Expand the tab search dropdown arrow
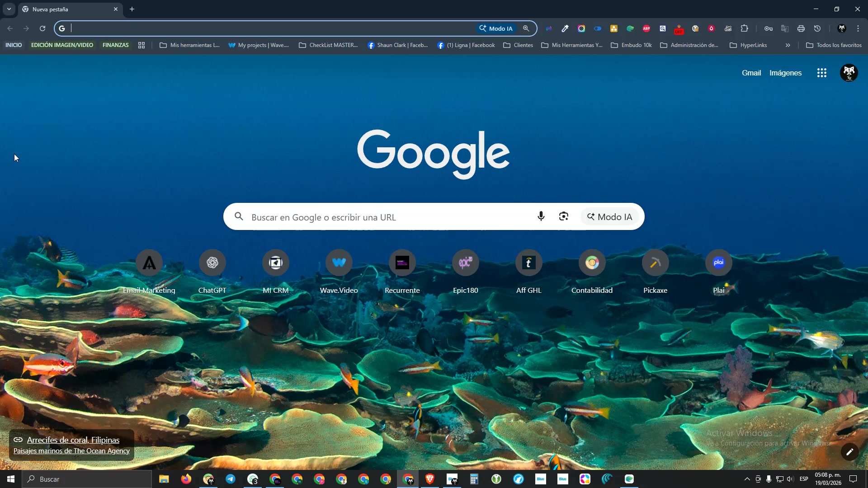Screen dimensions: 868x488 (x=9, y=9)
